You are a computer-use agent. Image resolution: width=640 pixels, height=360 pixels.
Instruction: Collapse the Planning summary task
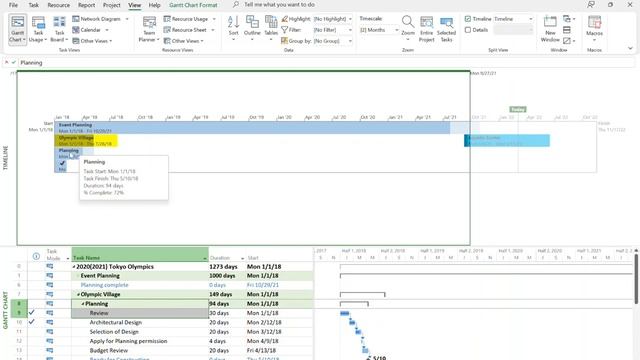point(83,304)
